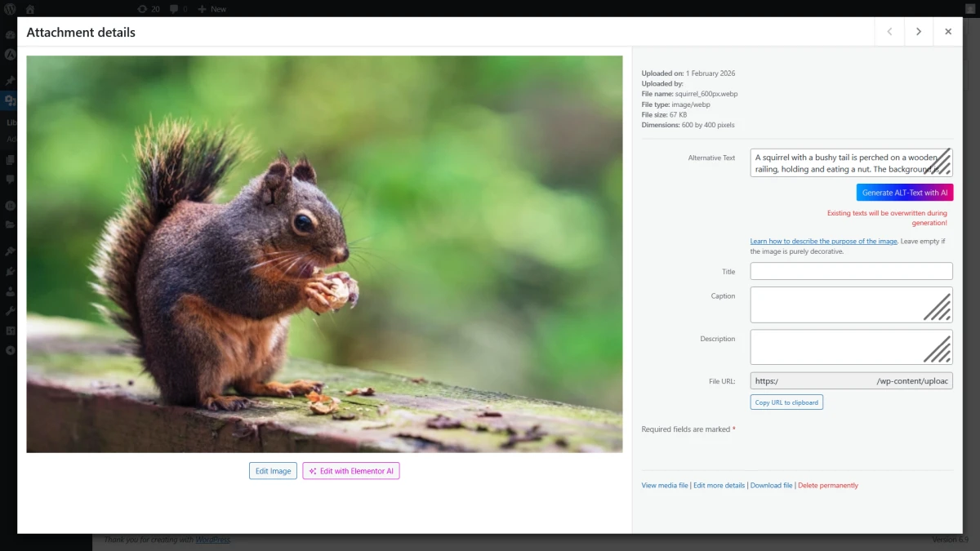Select the Edit more details link

pyautogui.click(x=719, y=486)
